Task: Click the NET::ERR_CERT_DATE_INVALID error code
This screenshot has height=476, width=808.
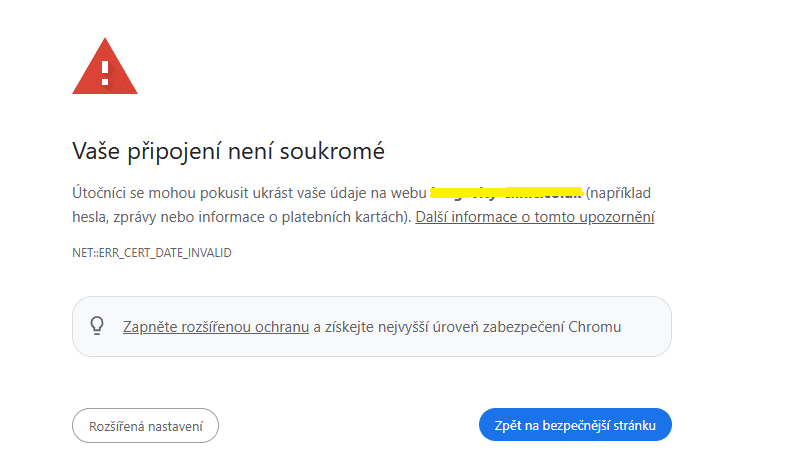Action: [151, 253]
